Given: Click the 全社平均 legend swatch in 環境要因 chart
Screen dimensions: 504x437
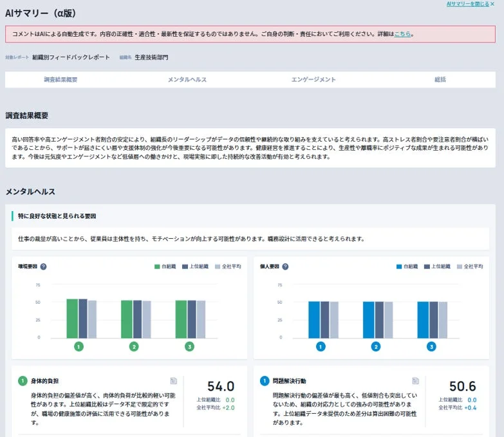Looking at the screenshot, I should pos(218,266).
